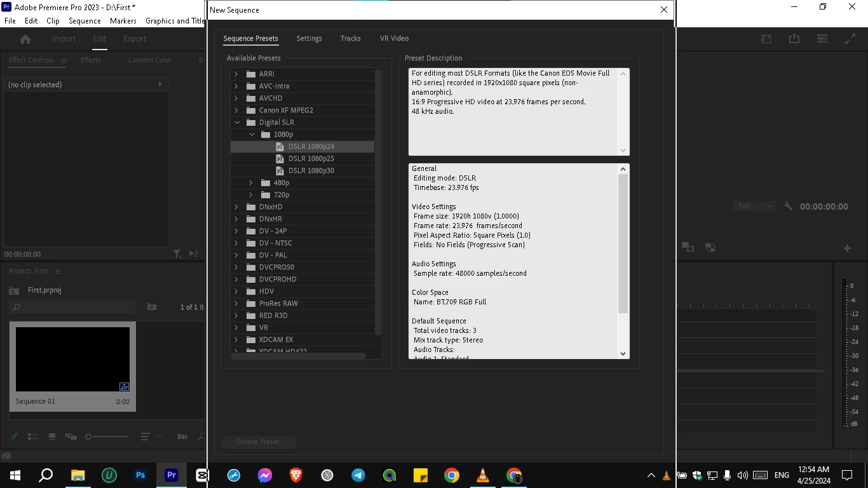Switch to the Import workspace
This screenshot has width=868, height=488.
(x=64, y=39)
